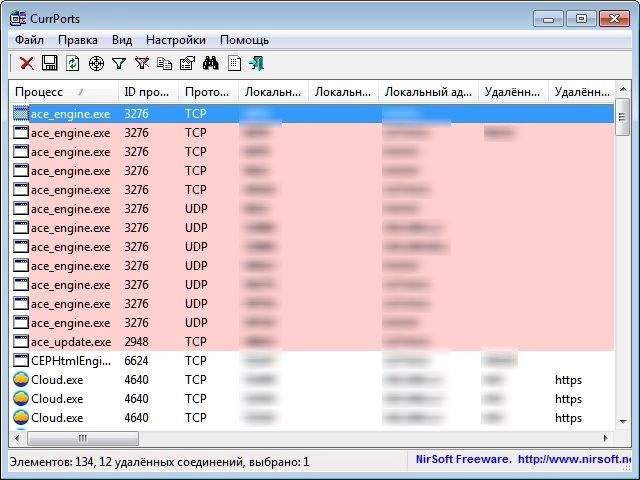This screenshot has width=640, height=480.
Task: Click the exit door icon in toolbar
Action: [257, 63]
